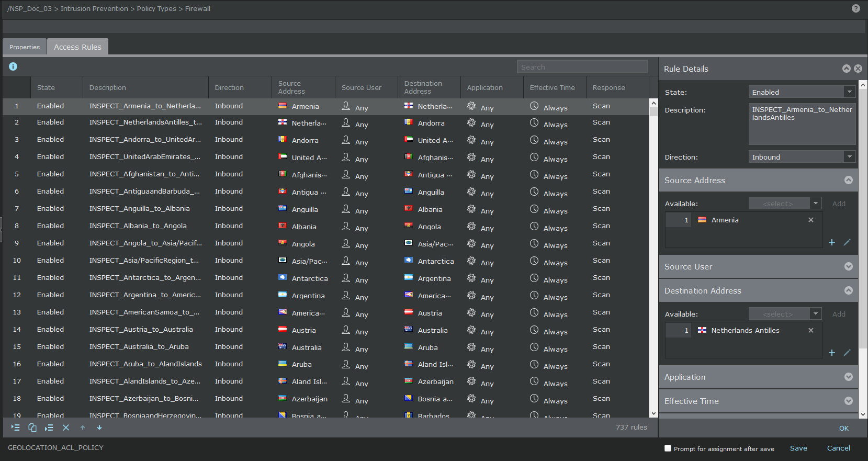The image size is (868, 461).
Task: Select the Access Rules tab
Action: point(77,47)
